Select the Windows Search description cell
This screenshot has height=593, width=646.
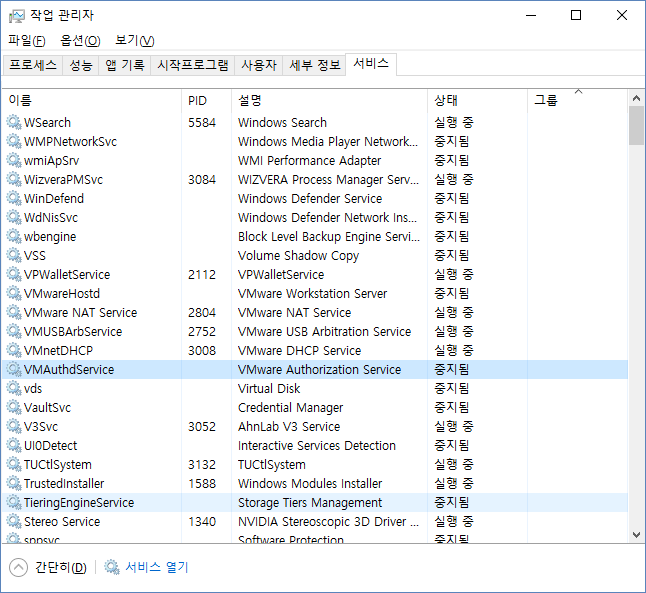click(282, 123)
